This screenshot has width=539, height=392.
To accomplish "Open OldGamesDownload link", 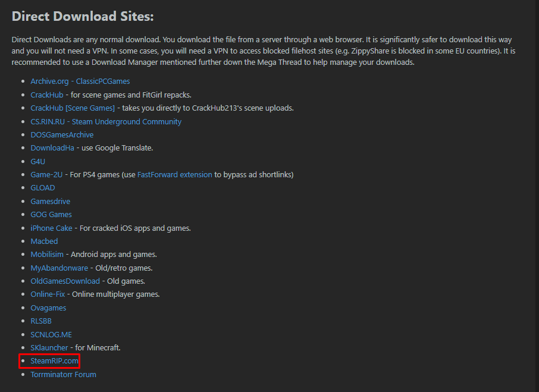I will (65, 281).
